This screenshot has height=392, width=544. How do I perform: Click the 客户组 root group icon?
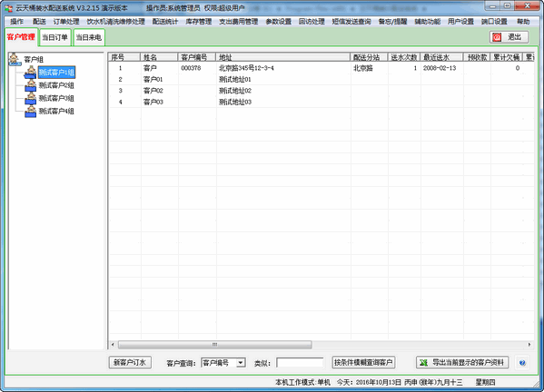[15, 59]
